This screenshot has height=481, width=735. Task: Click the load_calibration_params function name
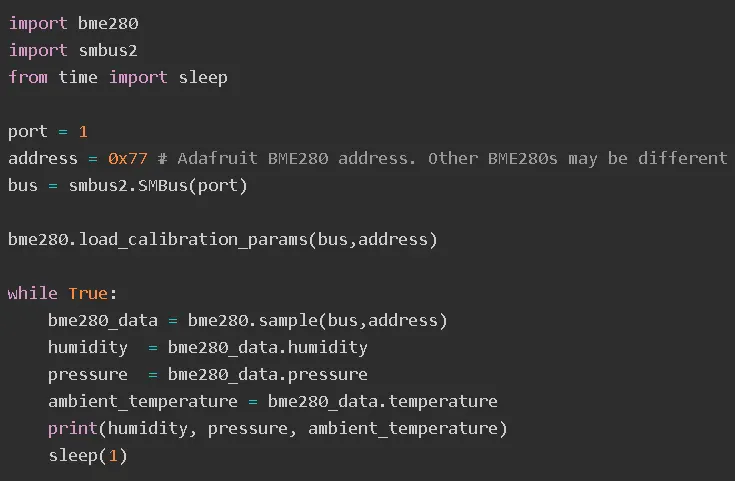coord(193,240)
